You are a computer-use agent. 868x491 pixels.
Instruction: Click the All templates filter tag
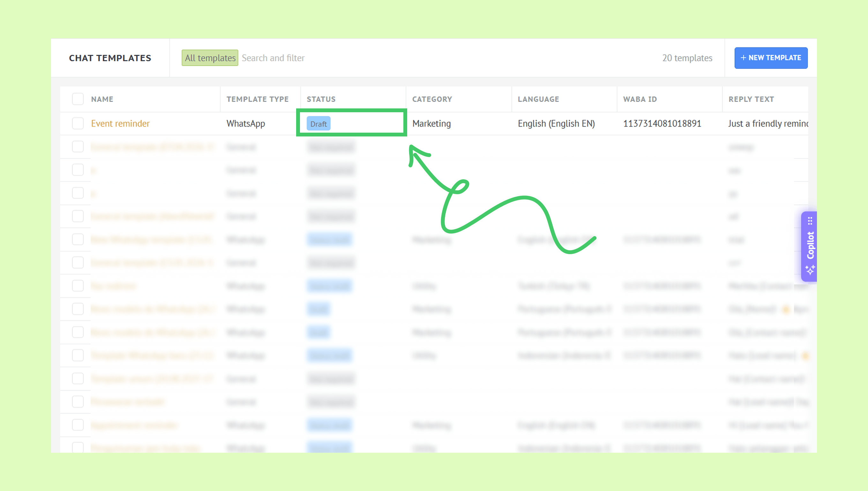coord(210,58)
